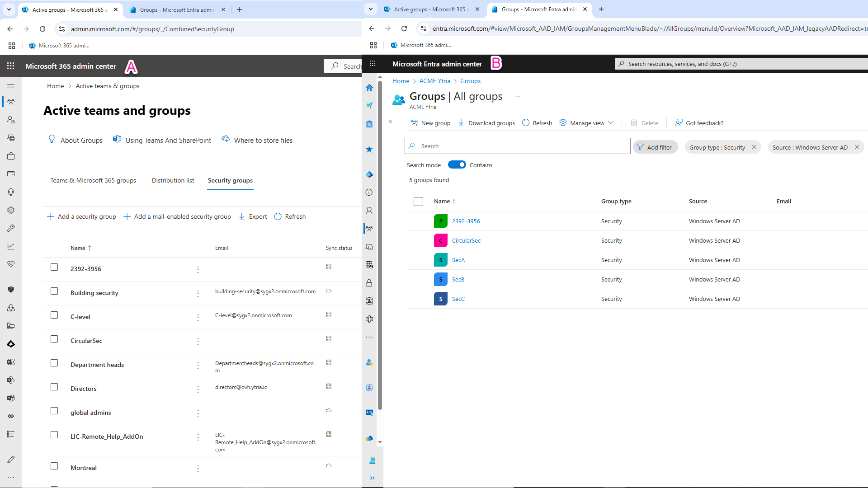Click Got feedback? icon button
868x488 pixels.
(x=699, y=123)
